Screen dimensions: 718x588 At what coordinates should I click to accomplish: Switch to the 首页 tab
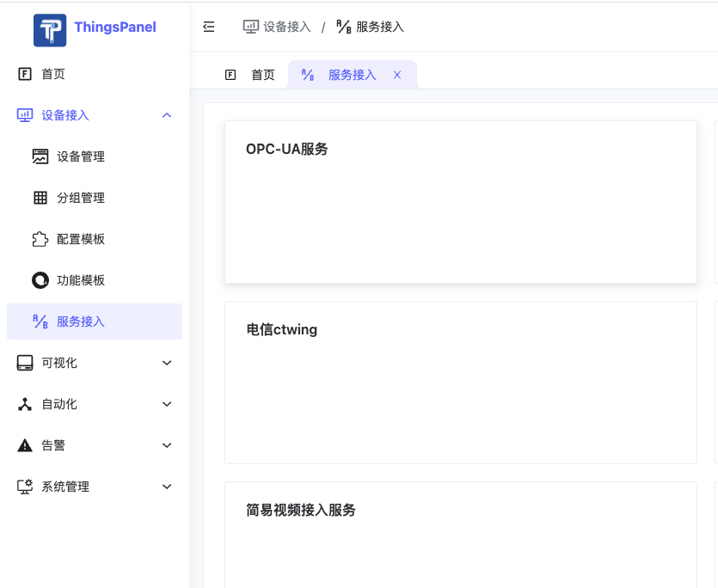[251, 75]
